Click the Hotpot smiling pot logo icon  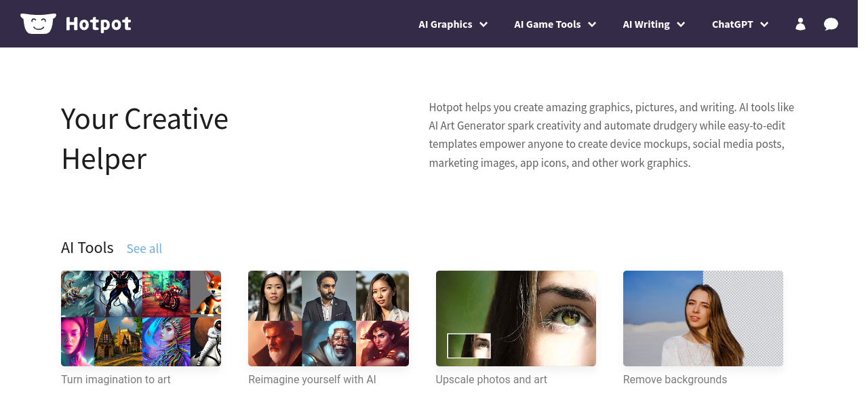(38, 24)
